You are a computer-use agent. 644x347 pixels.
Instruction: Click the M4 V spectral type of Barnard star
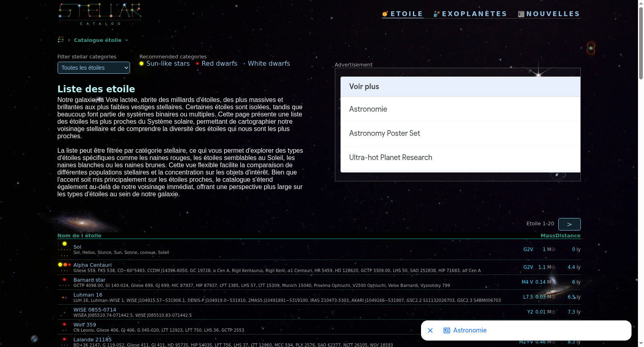(x=527, y=282)
